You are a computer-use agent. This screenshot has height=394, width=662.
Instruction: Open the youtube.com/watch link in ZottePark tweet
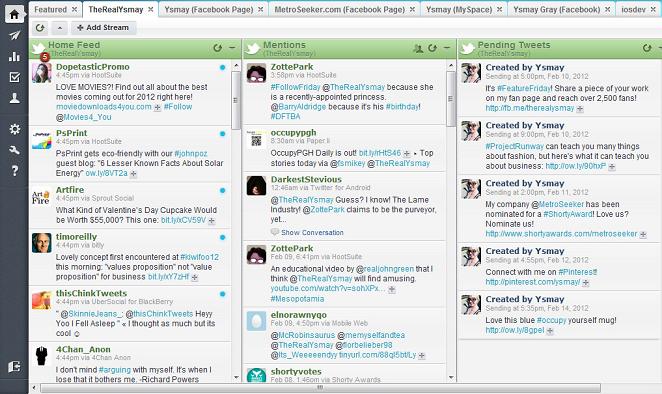coord(328,288)
